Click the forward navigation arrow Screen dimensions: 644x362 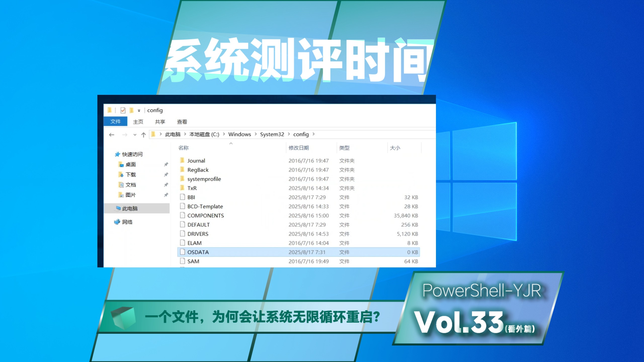[x=125, y=135]
